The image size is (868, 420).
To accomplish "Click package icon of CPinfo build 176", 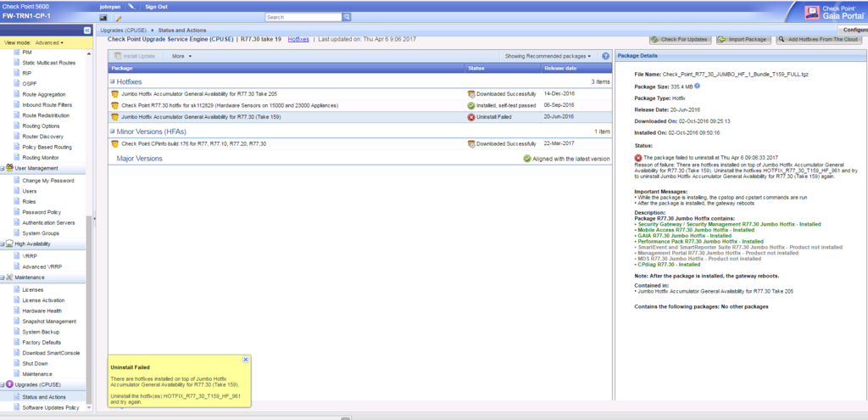I will 115,144.
